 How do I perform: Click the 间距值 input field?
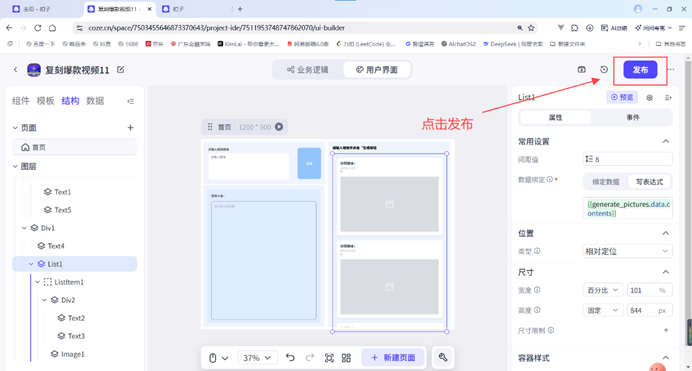[627, 159]
